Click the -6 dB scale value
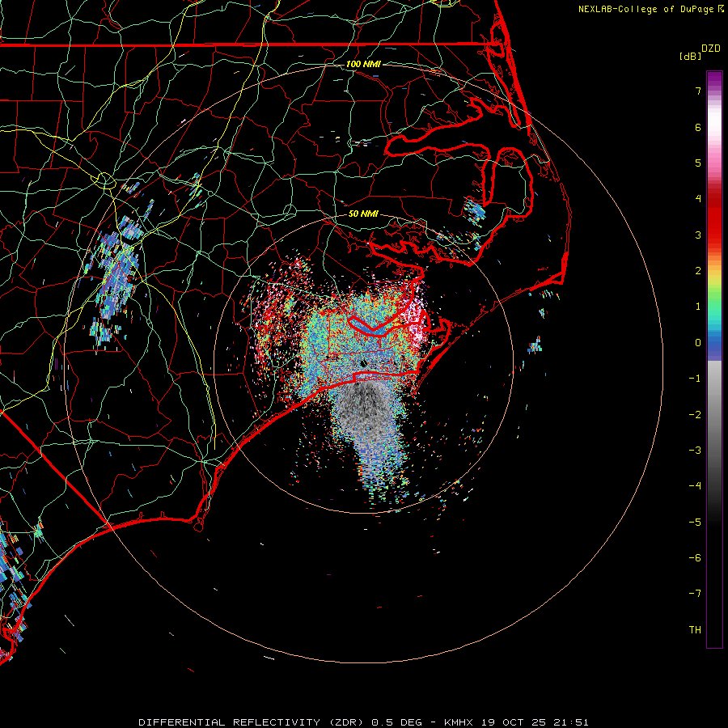Image resolution: width=728 pixels, height=728 pixels. [695, 558]
